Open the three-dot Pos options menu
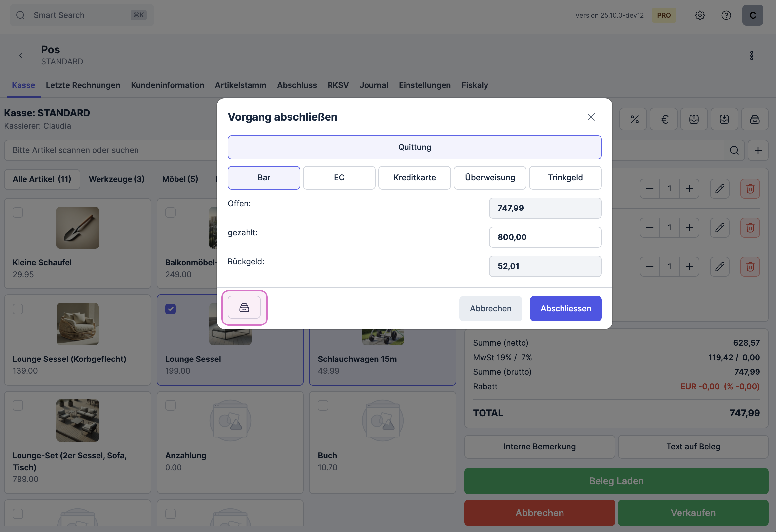The width and height of the screenshot is (776, 532). [x=751, y=56]
